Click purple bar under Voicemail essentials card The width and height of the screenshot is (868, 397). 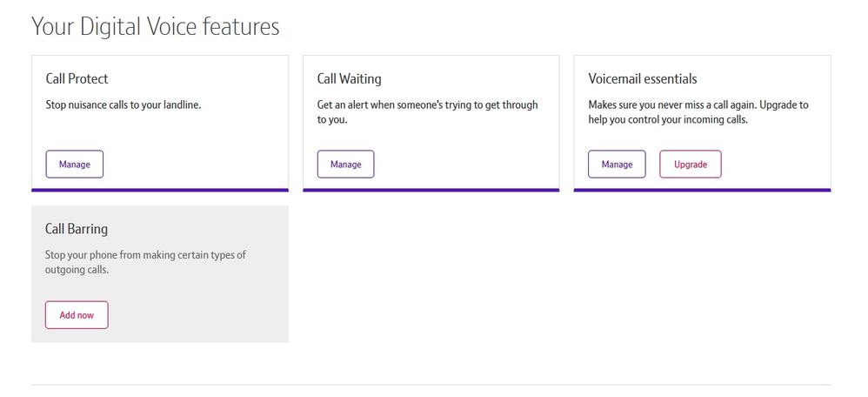702,190
